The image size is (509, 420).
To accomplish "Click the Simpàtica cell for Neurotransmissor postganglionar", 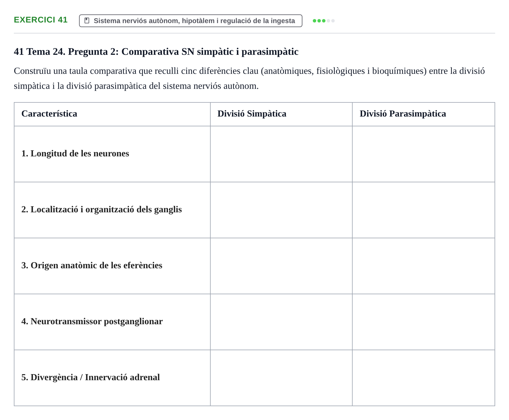I will click(281, 322).
